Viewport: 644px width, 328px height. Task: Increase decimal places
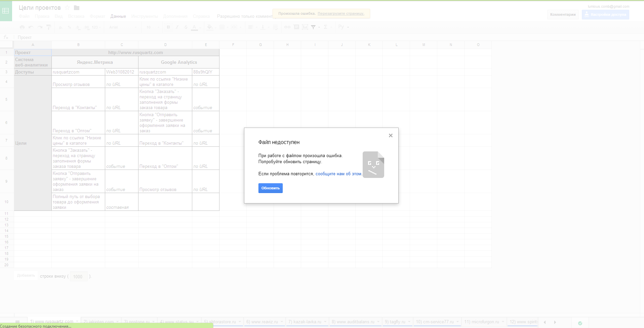coord(87,28)
